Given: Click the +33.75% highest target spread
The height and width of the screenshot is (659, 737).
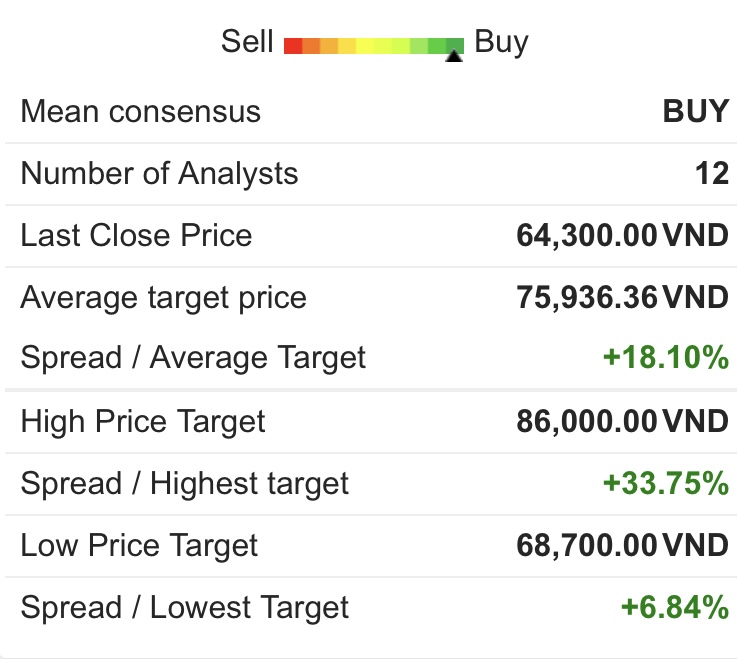Looking at the screenshot, I should pos(666,483).
